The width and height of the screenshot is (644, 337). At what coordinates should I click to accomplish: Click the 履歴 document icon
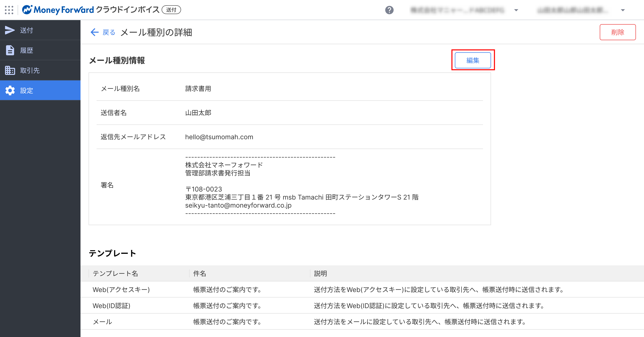(x=10, y=50)
